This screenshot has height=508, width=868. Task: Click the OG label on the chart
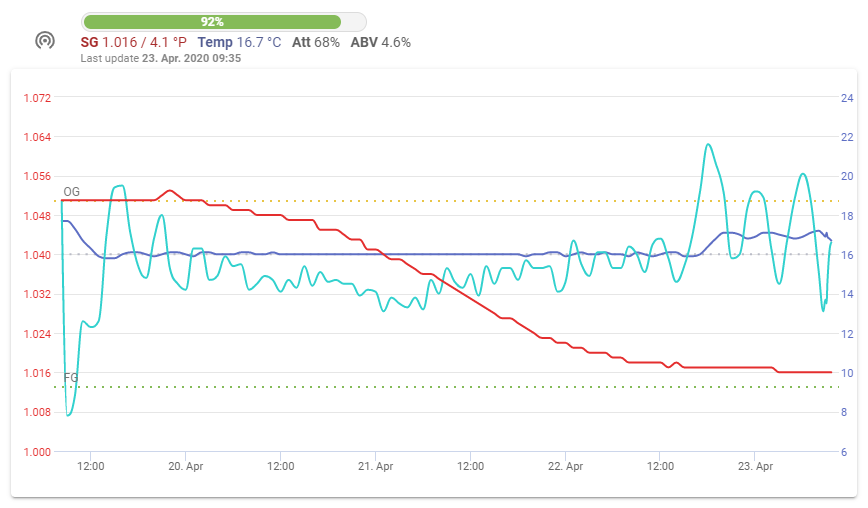pos(71,191)
